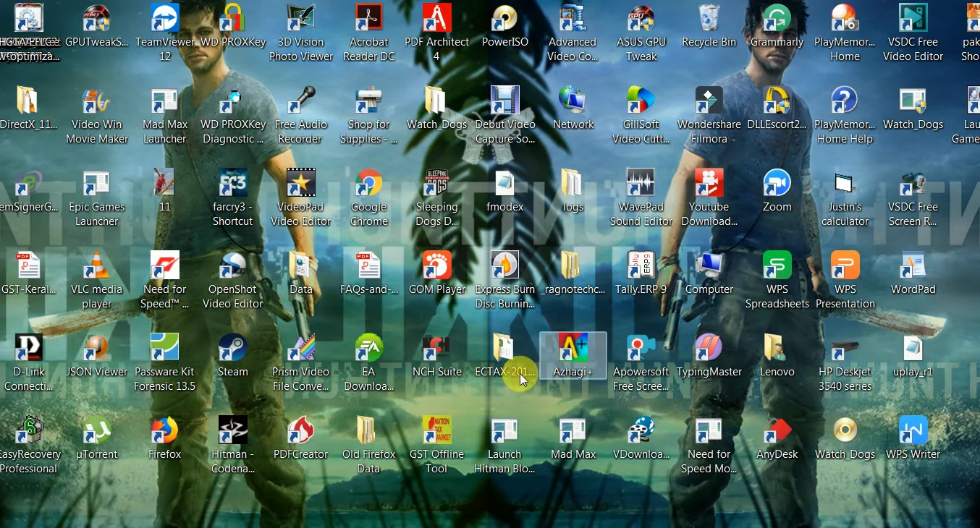980x528 pixels.
Task: Click the WD PROXKey Diagnostic icon
Action: click(233, 101)
